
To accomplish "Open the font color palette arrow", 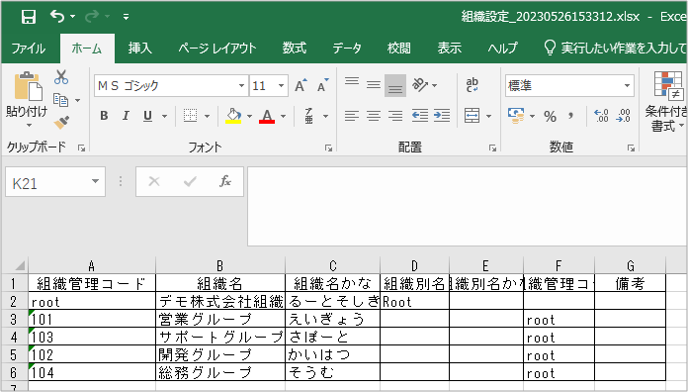I will [283, 116].
